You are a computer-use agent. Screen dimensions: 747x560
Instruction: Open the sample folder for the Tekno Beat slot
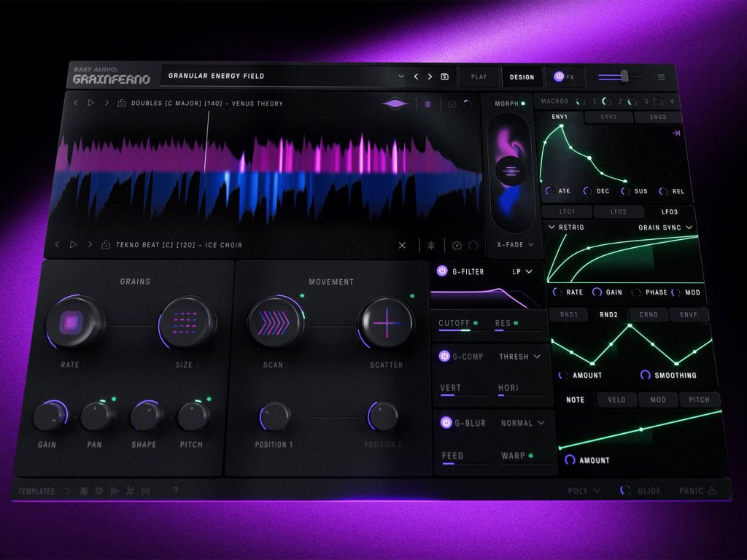[106, 245]
